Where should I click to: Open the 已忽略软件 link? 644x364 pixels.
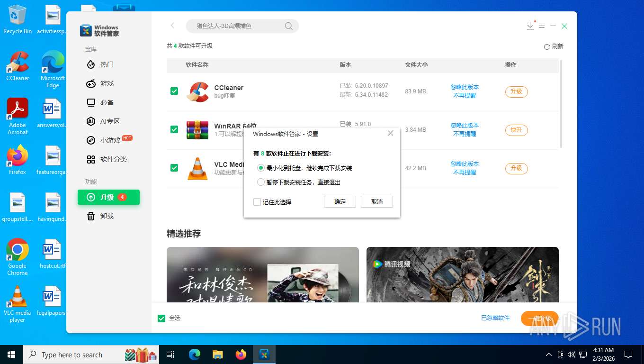coord(495,318)
